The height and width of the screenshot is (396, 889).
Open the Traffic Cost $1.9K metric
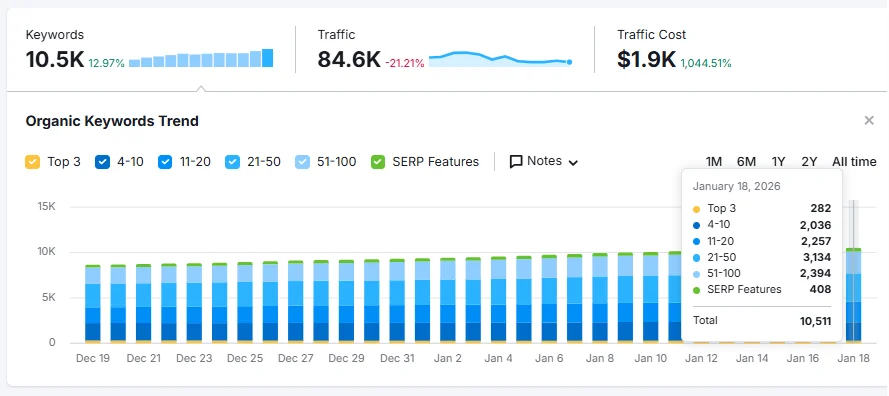(x=646, y=59)
